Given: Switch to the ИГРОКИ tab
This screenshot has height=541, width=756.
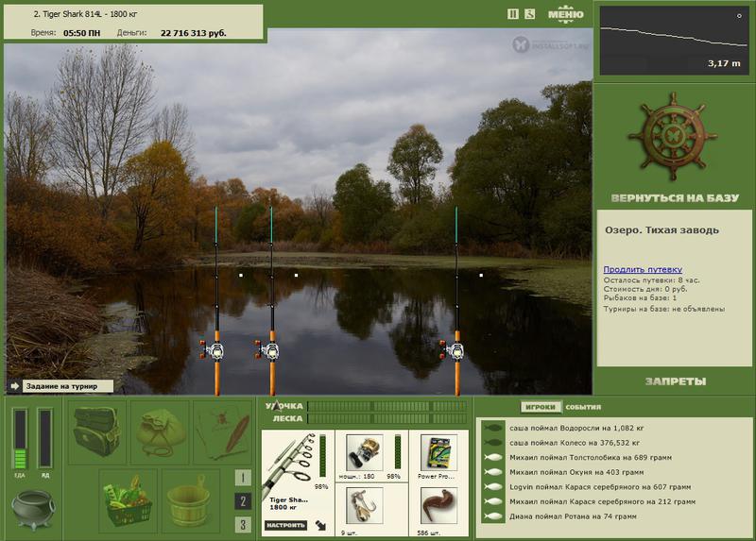Looking at the screenshot, I should (x=541, y=407).
